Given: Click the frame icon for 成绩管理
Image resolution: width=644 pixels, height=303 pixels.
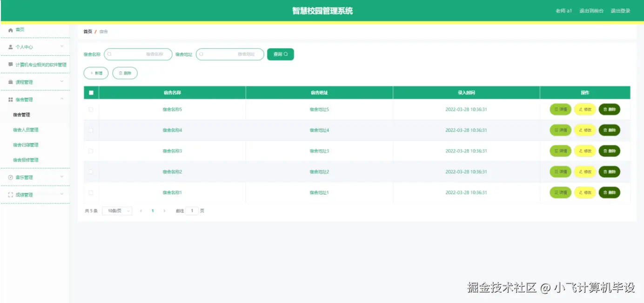Looking at the screenshot, I should point(11,195).
